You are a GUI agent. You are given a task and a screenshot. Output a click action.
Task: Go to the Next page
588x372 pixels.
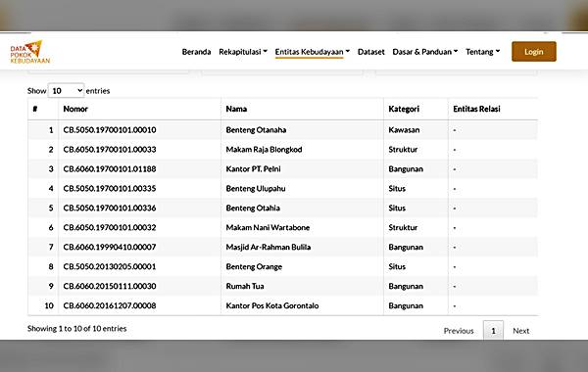coord(521,331)
